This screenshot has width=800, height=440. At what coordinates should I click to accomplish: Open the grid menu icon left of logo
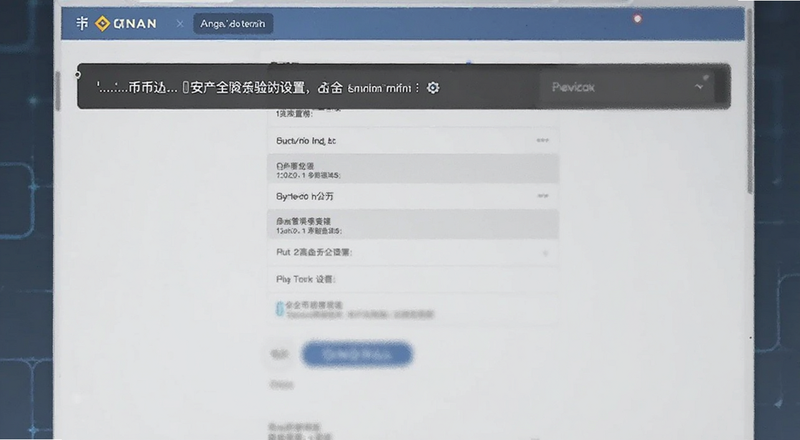(x=82, y=23)
